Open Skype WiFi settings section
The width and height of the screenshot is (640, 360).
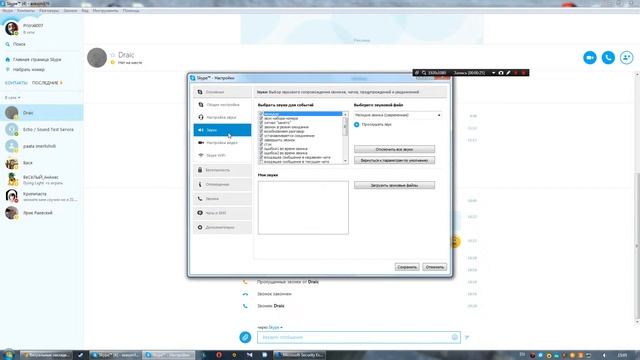tap(222, 156)
